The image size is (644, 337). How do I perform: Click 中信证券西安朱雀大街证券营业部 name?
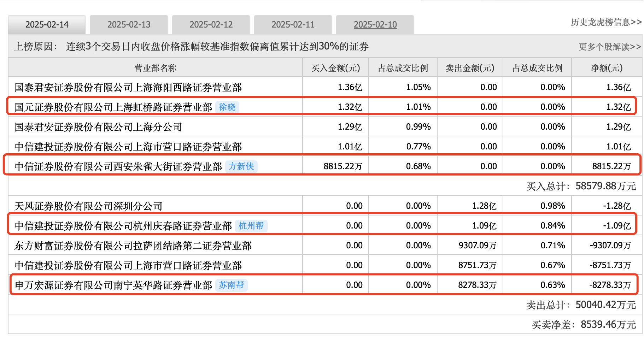pyautogui.click(x=118, y=166)
